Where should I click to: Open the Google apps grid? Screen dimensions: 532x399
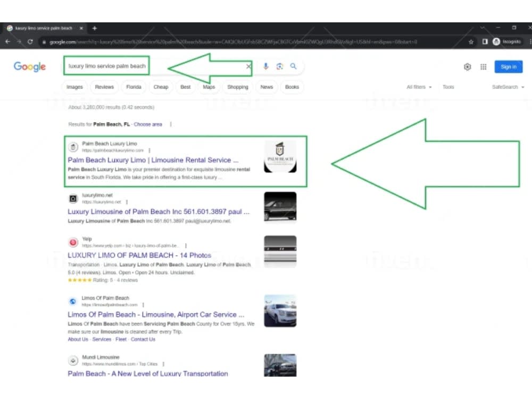coord(484,67)
